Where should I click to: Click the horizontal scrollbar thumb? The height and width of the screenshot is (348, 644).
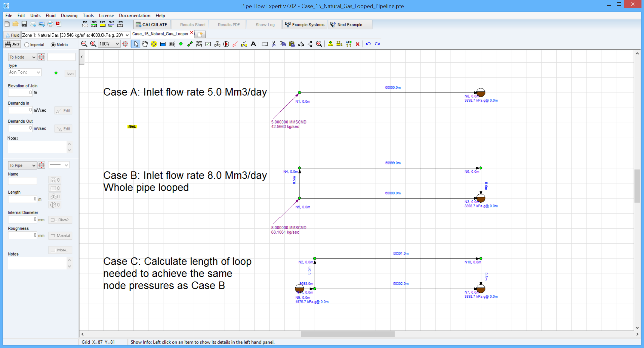(x=348, y=334)
